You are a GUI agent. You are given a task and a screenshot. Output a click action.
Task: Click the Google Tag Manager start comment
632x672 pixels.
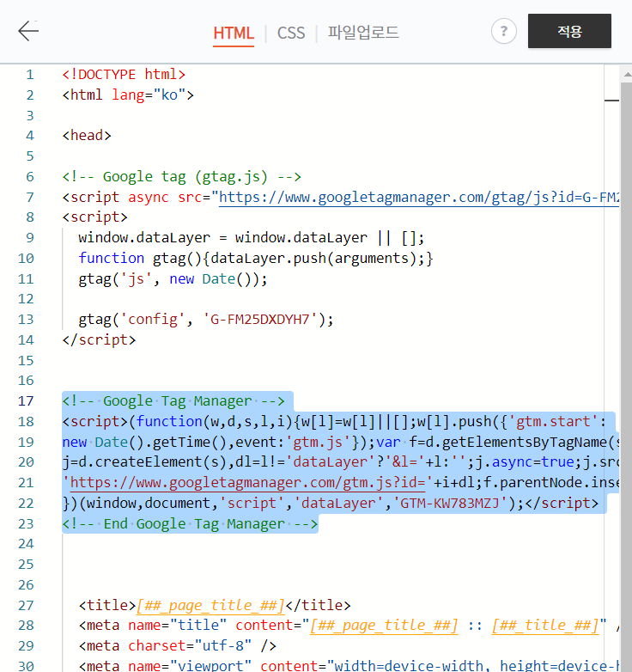(x=173, y=401)
